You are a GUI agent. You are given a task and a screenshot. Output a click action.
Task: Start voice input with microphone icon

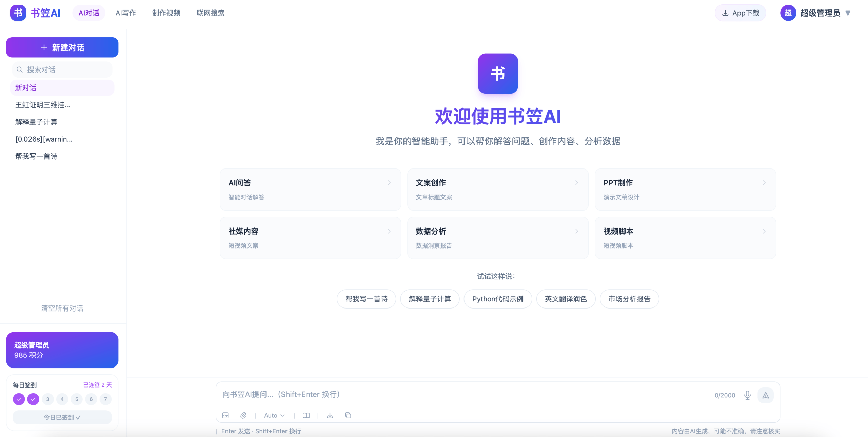click(747, 395)
